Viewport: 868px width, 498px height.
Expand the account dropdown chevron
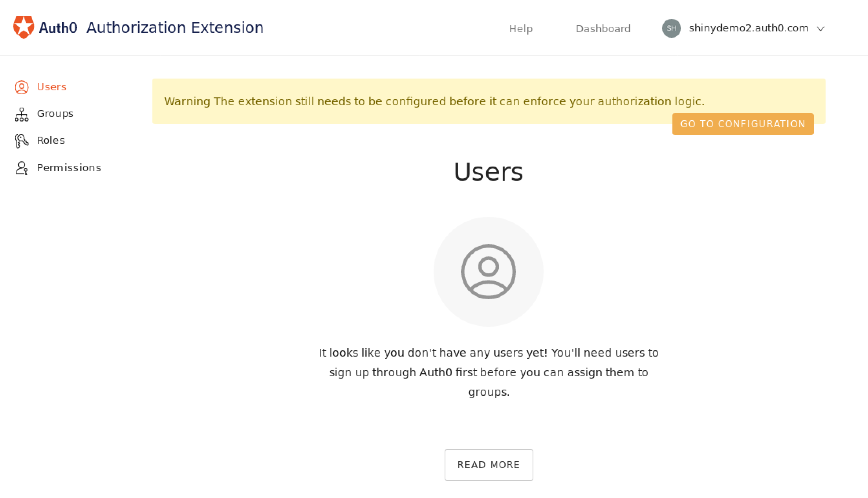pos(820,29)
